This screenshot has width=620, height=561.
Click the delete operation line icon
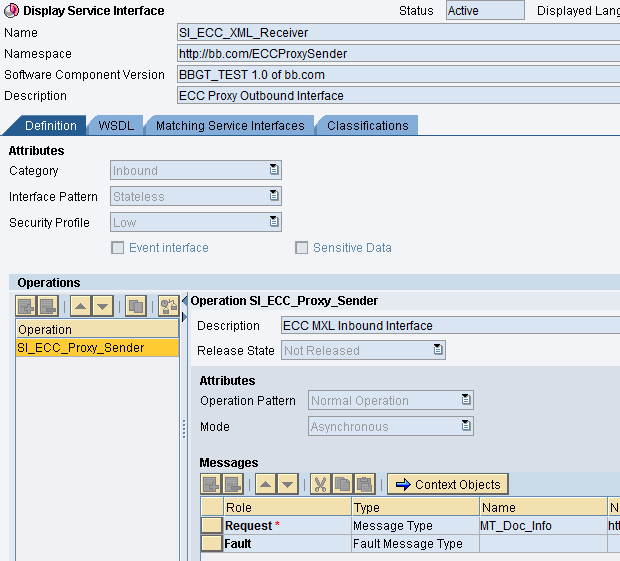[x=48, y=306]
